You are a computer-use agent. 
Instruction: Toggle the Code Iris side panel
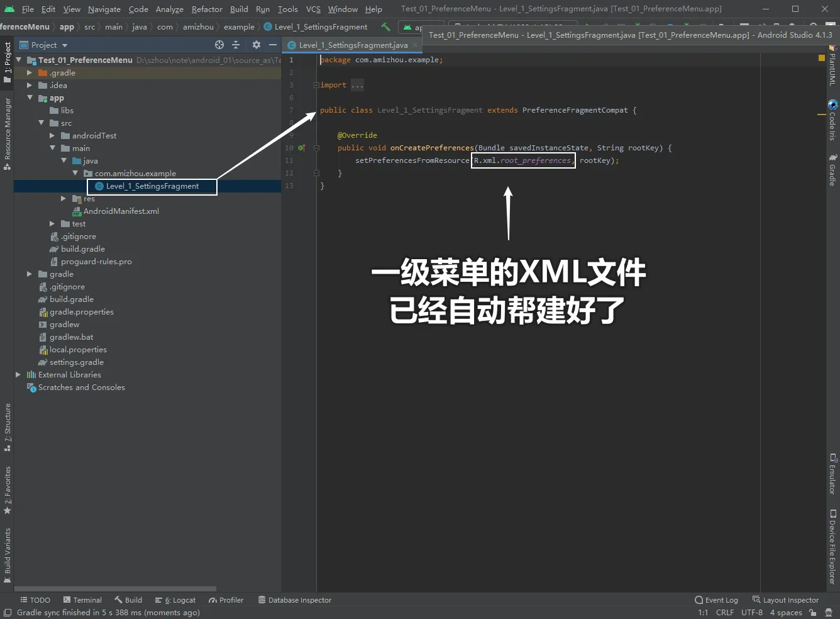(832, 120)
